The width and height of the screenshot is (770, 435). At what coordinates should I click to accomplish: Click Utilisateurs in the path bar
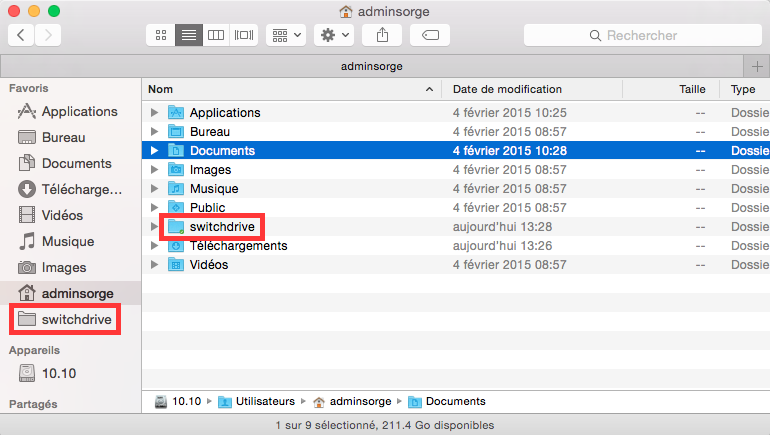265,401
